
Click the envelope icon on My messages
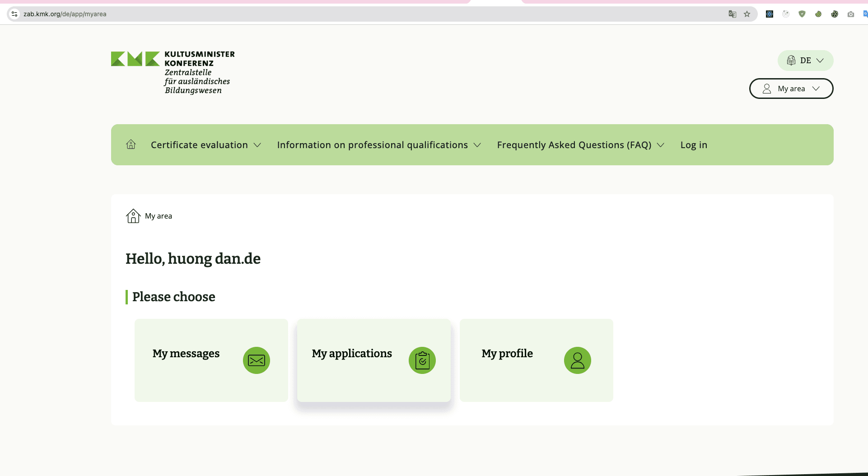coord(256,360)
